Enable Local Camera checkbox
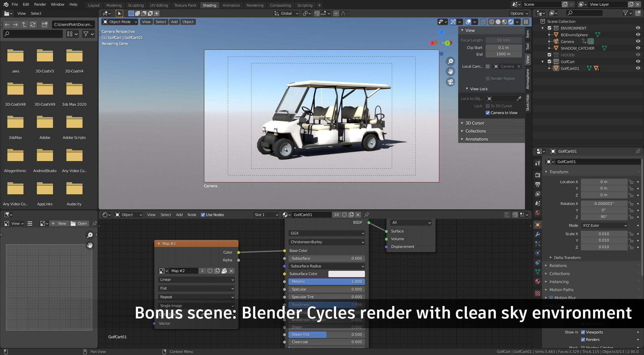The width and height of the screenshot is (644, 355). tap(488, 66)
